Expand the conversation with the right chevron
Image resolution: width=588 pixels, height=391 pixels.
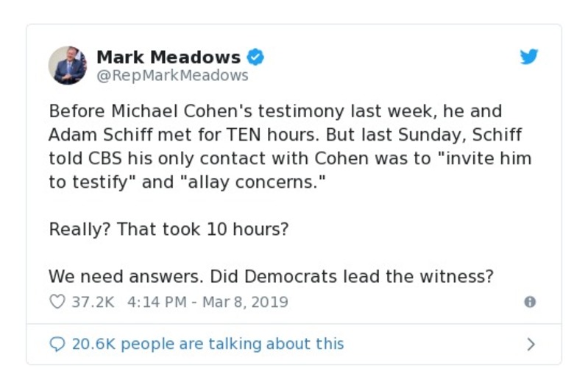(x=531, y=344)
